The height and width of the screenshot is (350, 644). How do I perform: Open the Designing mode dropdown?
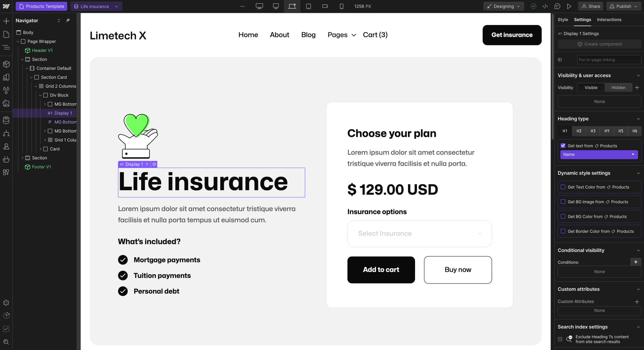(503, 6)
